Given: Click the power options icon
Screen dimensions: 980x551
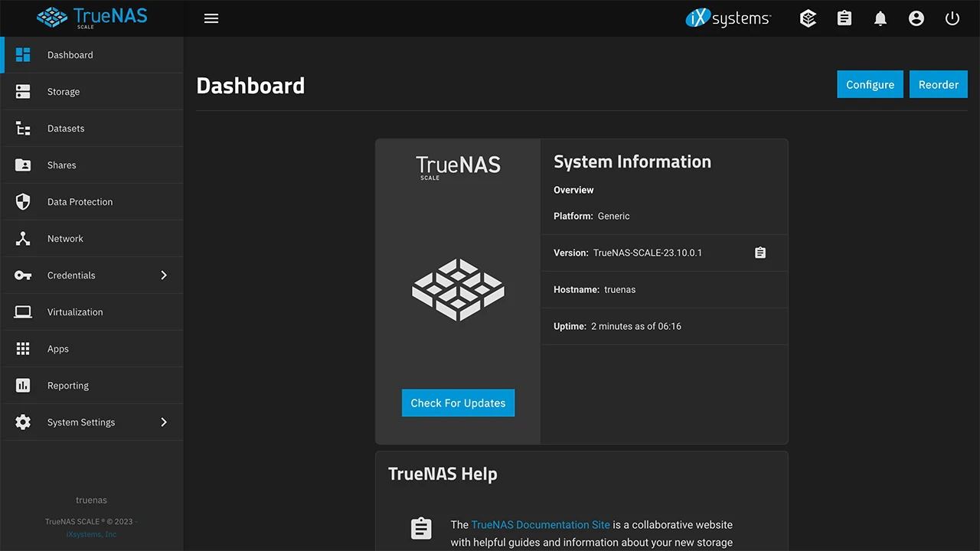Looking at the screenshot, I should click(x=952, y=18).
